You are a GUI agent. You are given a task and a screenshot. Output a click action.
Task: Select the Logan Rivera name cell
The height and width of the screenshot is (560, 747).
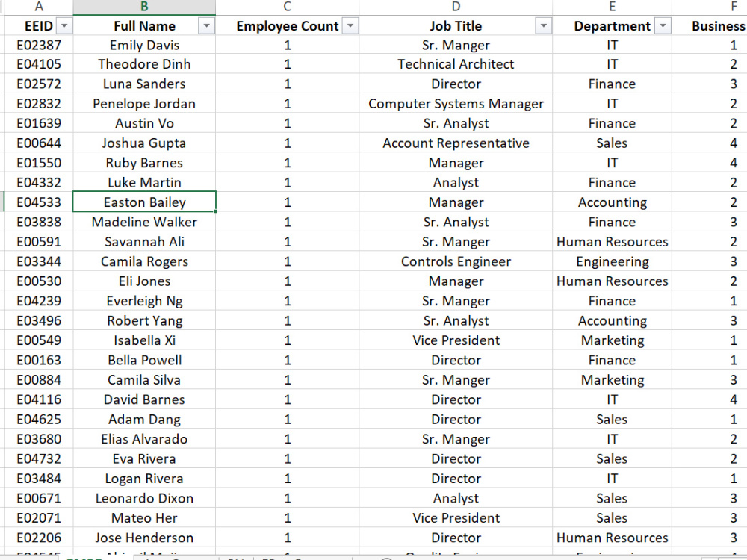[144, 479]
